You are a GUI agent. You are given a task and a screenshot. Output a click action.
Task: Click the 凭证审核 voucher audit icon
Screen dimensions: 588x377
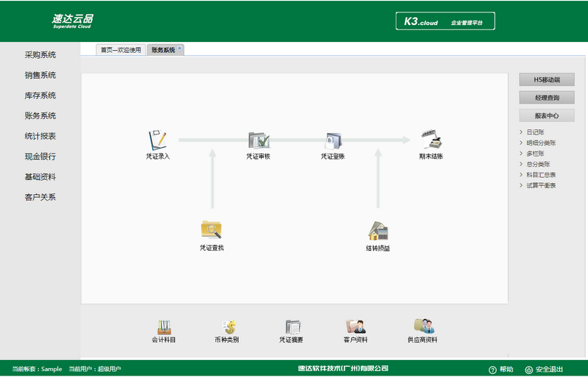coord(258,140)
